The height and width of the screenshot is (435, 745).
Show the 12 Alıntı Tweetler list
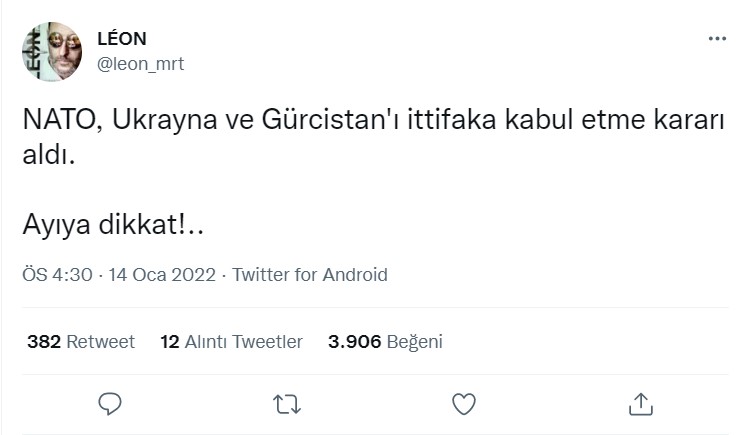[231, 342]
